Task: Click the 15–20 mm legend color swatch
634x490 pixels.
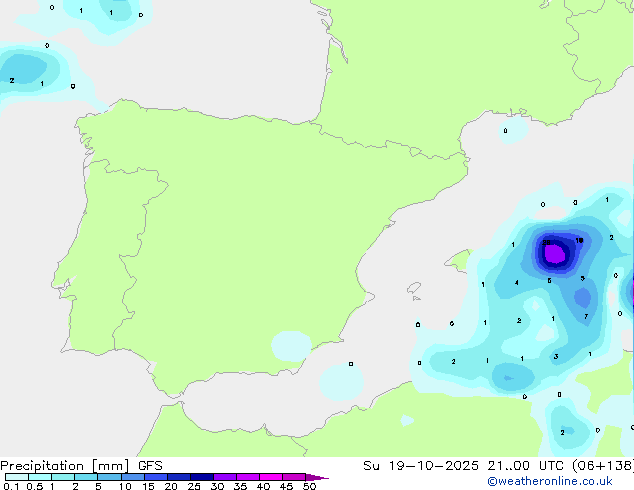Action: (156, 477)
